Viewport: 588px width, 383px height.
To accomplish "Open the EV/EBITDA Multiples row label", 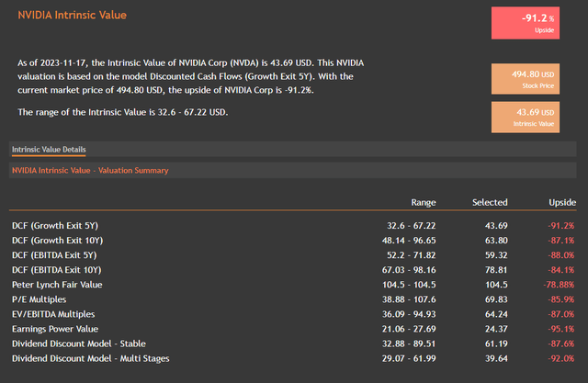I will [53, 314].
